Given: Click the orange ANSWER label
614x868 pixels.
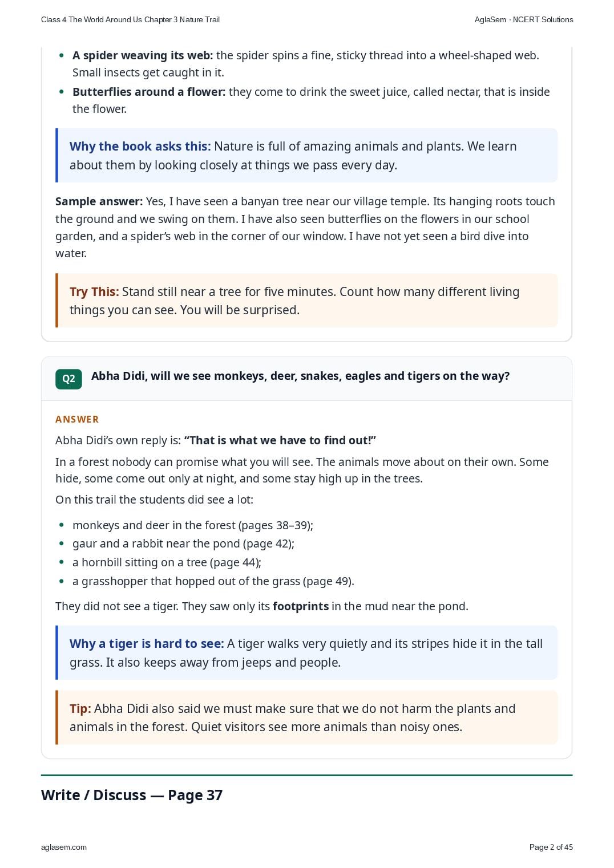Looking at the screenshot, I should click(77, 419).
